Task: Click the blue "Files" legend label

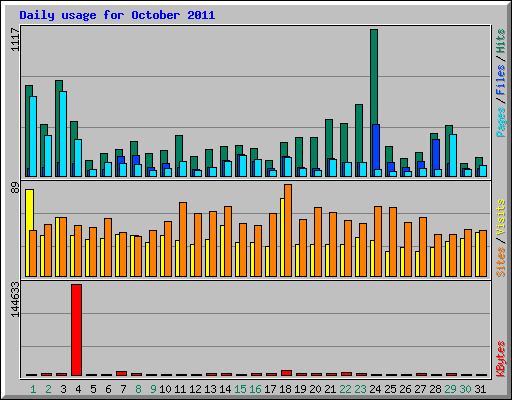Action: [x=501, y=79]
